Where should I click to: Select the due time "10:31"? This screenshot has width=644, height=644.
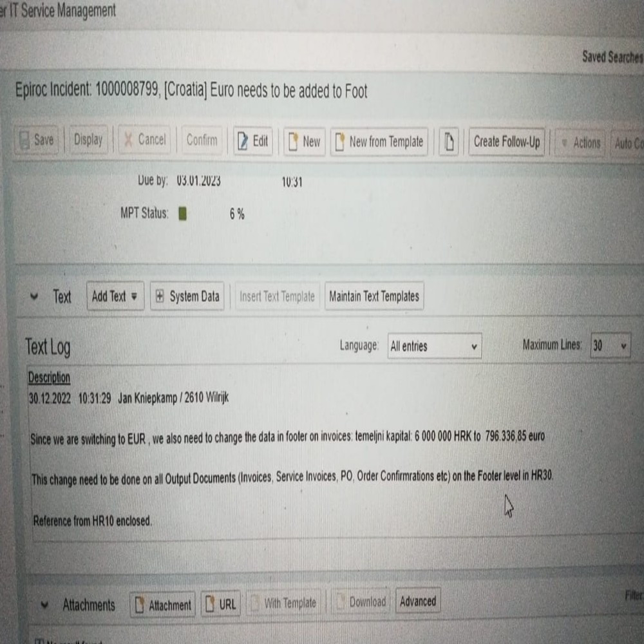(292, 182)
